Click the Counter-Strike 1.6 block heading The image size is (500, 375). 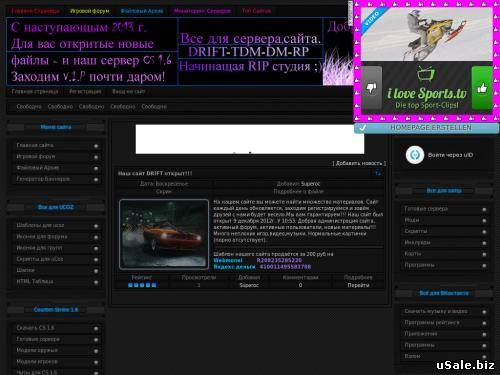point(56,310)
